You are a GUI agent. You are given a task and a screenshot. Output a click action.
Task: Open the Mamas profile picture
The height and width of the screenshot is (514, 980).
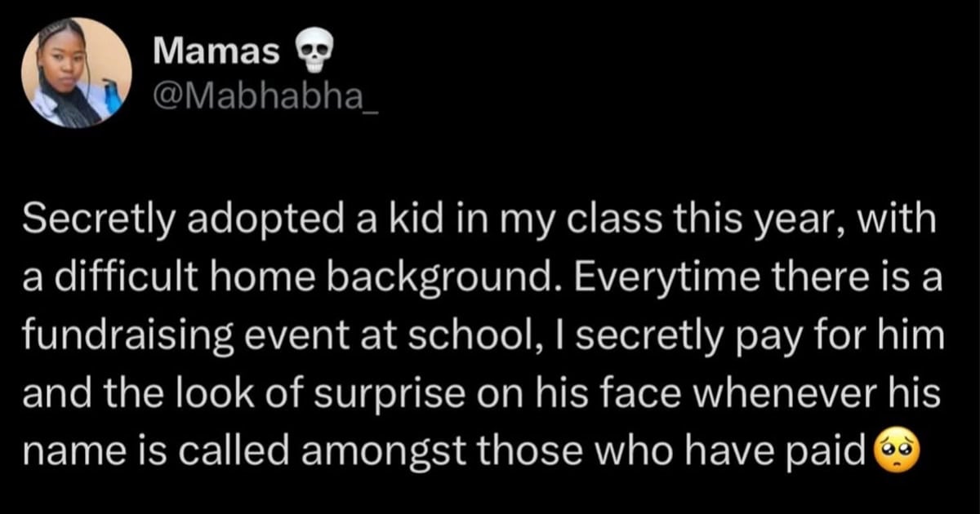[x=76, y=73]
